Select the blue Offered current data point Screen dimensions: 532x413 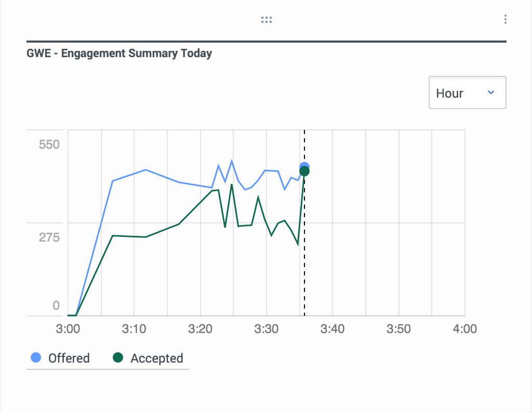[x=304, y=166]
